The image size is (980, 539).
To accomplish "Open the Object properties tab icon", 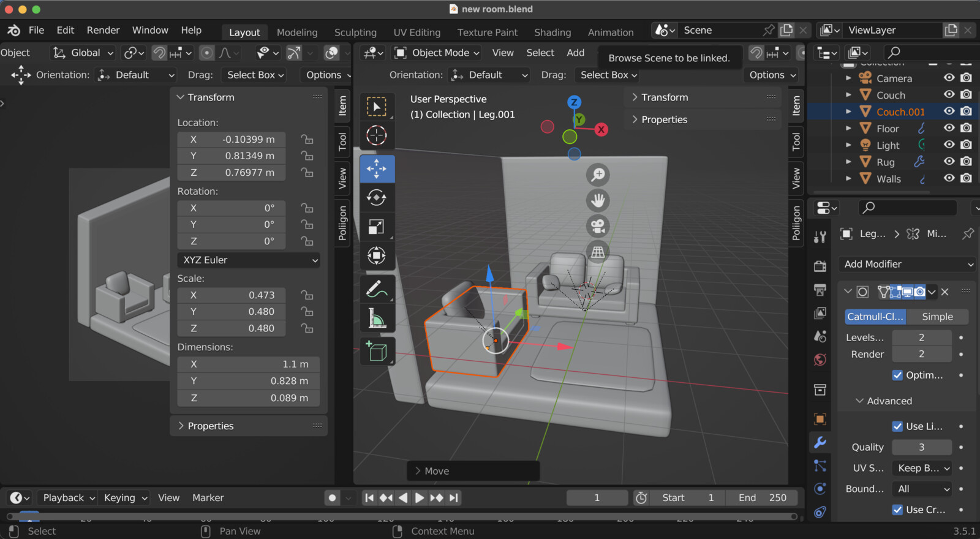I will coord(820,419).
